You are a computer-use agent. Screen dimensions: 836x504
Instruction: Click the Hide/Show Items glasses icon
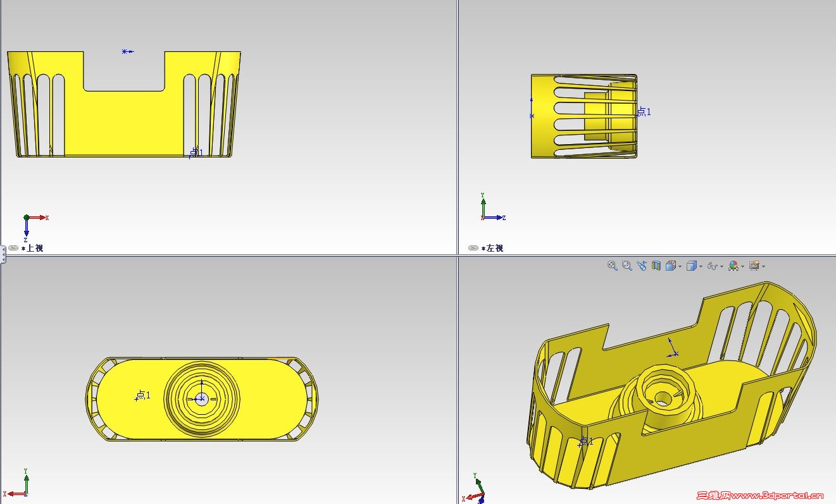[x=713, y=266]
